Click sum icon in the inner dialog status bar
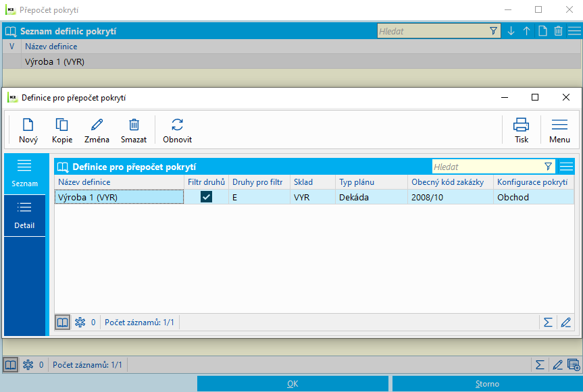Viewport: 583px width, 392px height. [548, 323]
